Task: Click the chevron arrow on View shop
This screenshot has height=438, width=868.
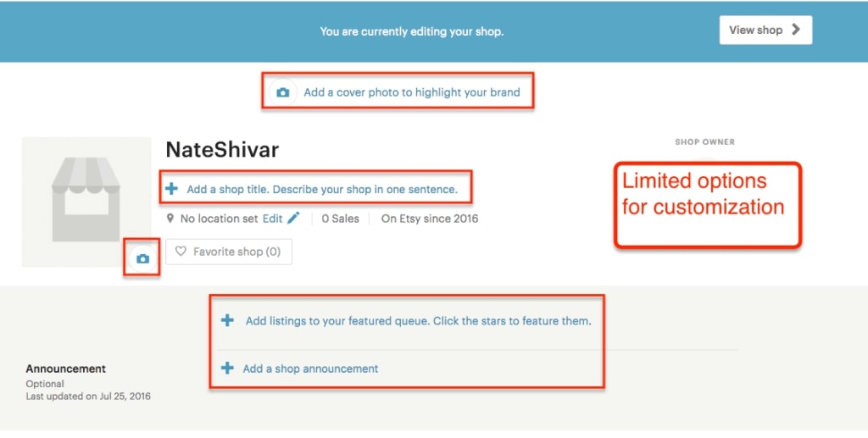Action: 795,30
